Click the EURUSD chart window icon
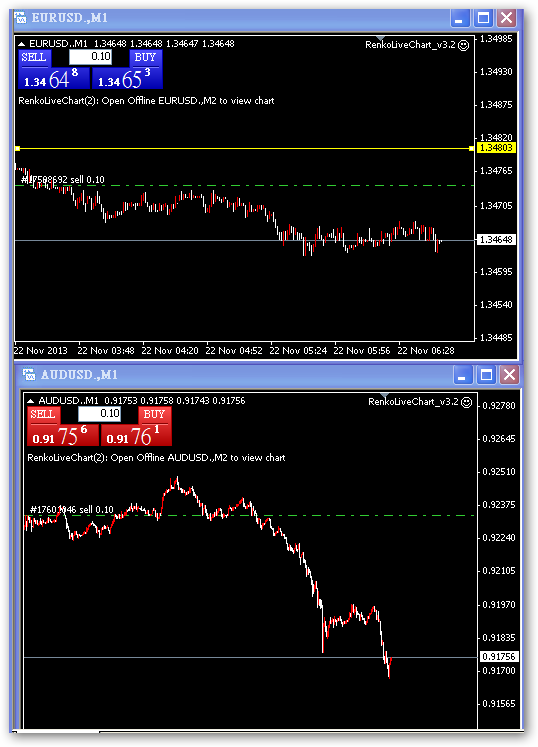Viewport: 538px width, 747px height. click(x=20, y=18)
